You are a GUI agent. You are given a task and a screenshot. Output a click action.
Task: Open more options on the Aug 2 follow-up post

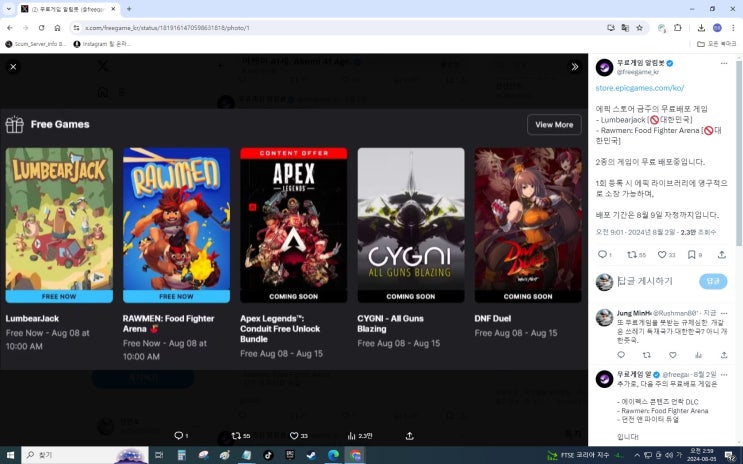coord(724,374)
